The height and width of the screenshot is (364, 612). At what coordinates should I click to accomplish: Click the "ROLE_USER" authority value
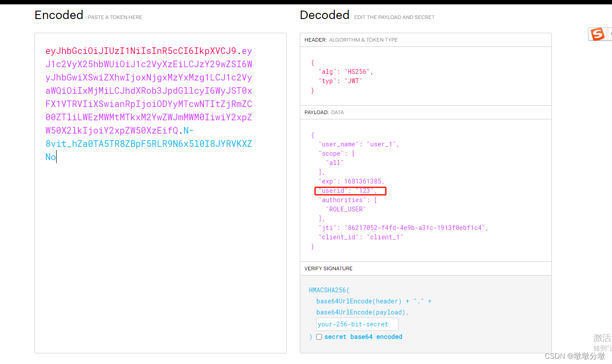coord(346,209)
